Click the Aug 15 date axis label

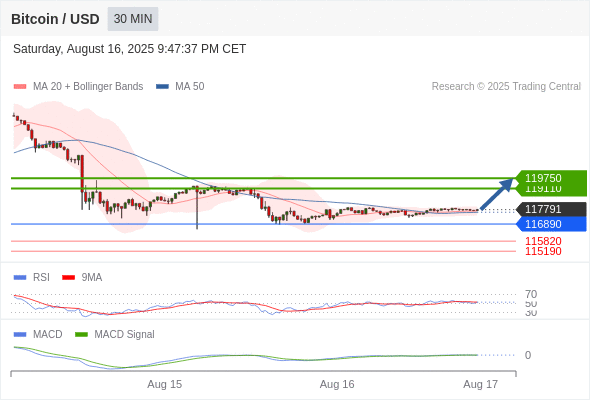click(x=164, y=384)
